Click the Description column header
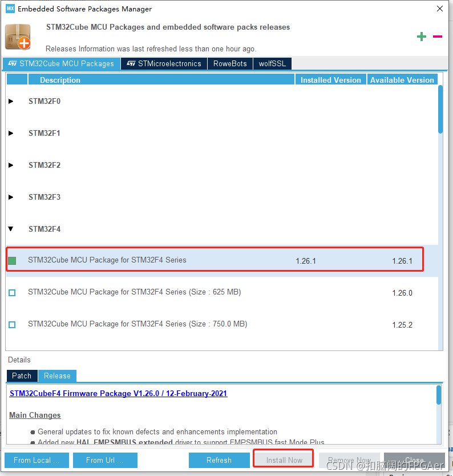 (161, 80)
